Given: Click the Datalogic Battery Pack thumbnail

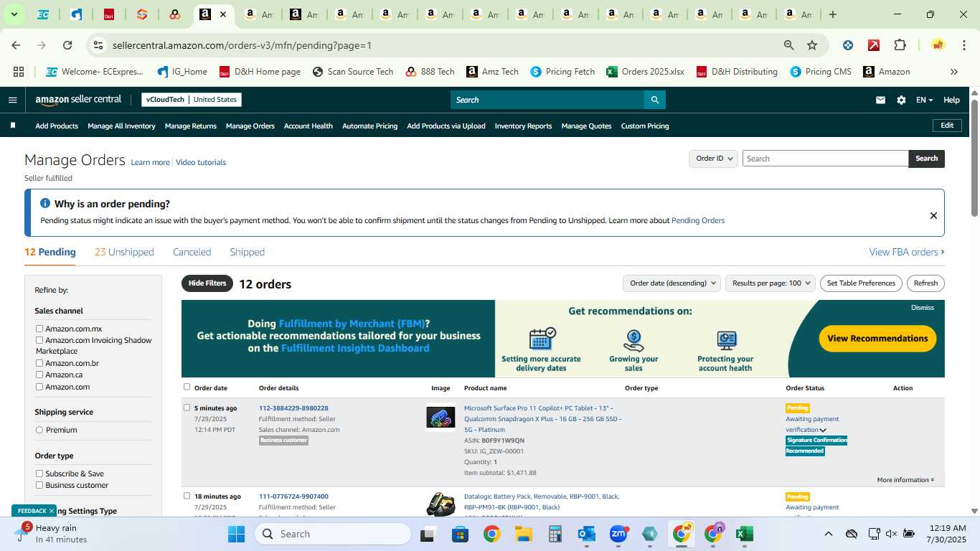Looking at the screenshot, I should [440, 504].
